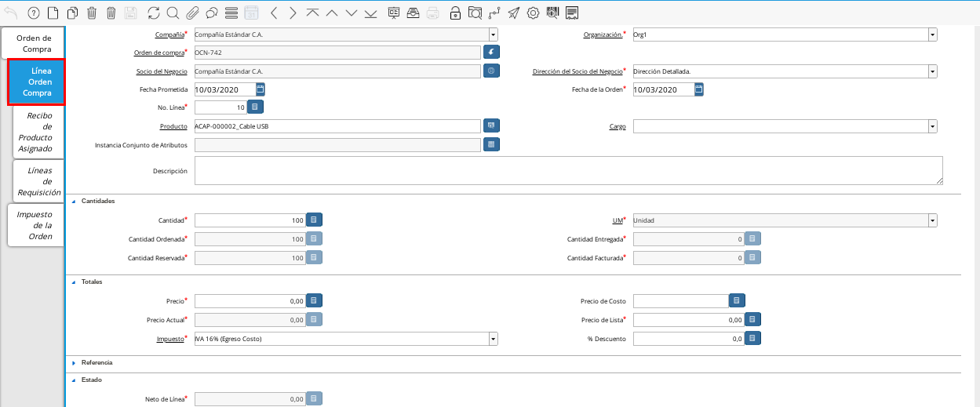Open the calculator next to Cantidad
This screenshot has width=980, height=407.
click(x=314, y=220)
